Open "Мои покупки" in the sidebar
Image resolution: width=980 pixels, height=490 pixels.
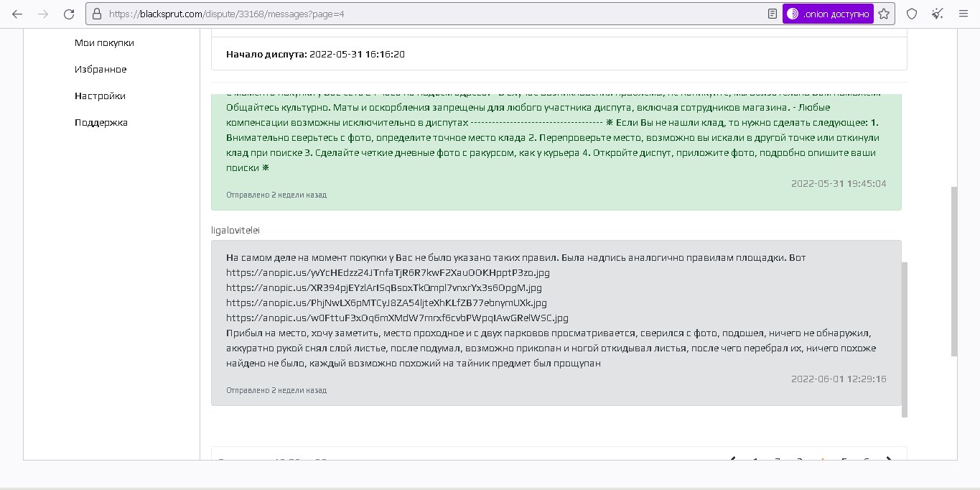104,42
